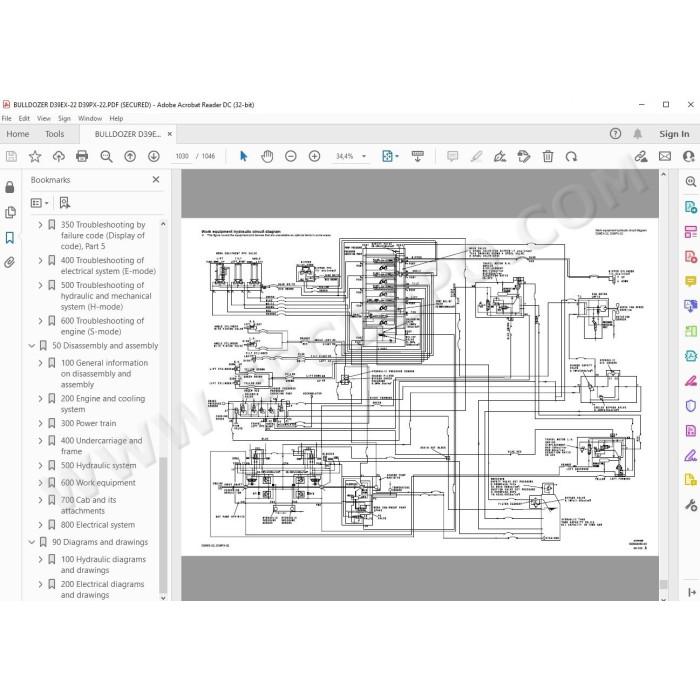Open the zoom level dropdown
The height and width of the screenshot is (700, 700).
(364, 156)
